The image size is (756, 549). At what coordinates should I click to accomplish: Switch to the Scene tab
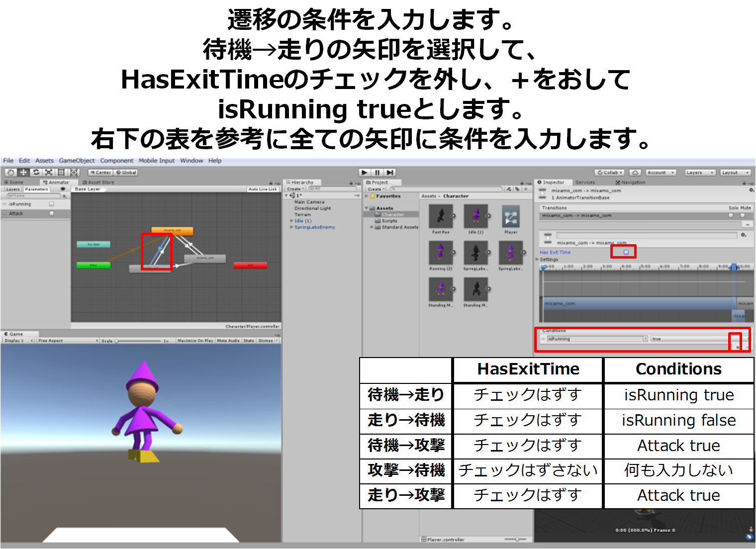(13, 183)
